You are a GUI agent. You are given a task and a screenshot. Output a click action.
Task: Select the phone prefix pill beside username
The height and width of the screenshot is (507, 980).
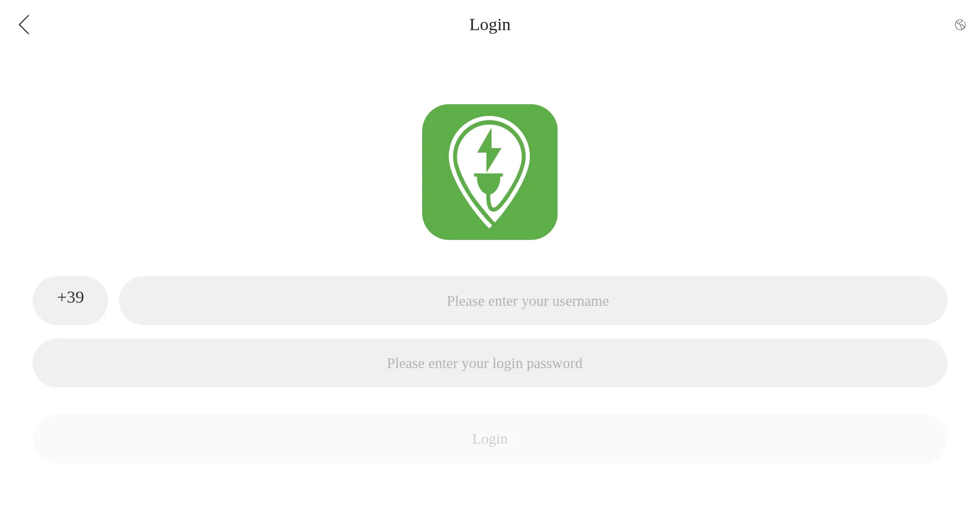(x=70, y=301)
